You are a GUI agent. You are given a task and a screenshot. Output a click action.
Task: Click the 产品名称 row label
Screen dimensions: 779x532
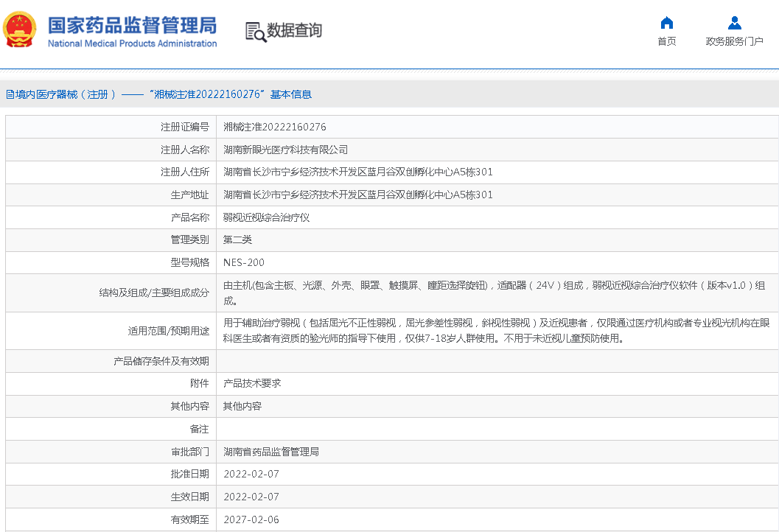(x=190, y=217)
